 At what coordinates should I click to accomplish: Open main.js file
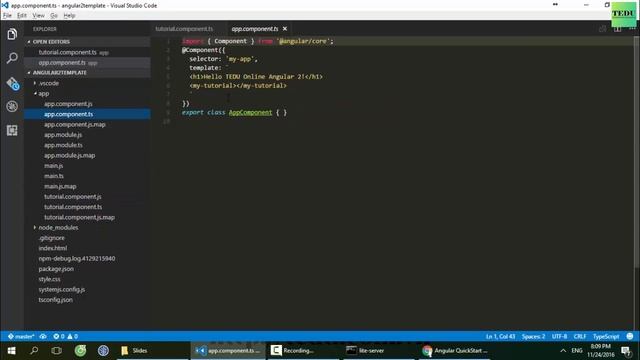(x=53, y=166)
